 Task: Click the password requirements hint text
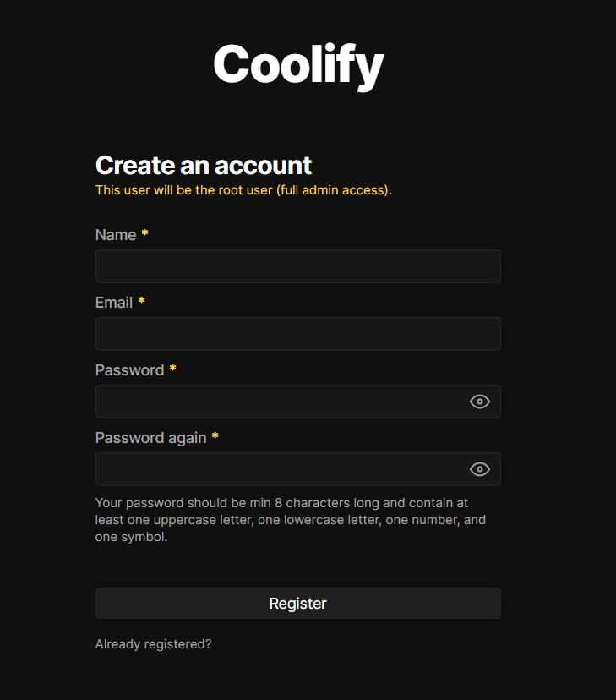pos(290,519)
